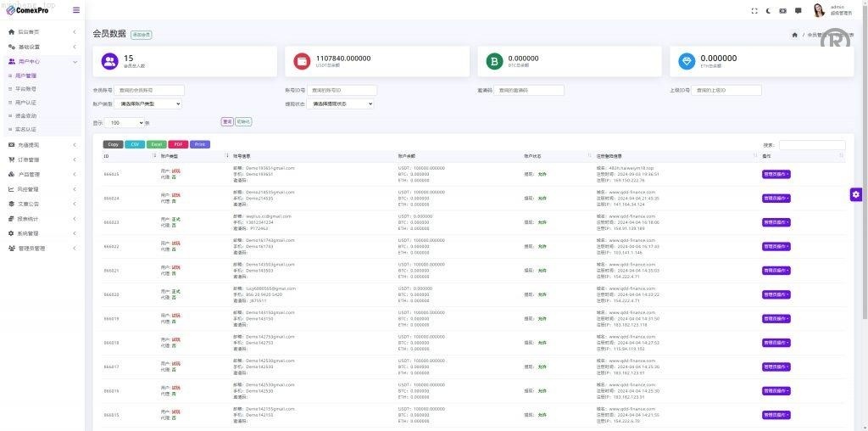868x431 pixels.
Task: Click the green BTC balance icon
Action: pos(494,61)
